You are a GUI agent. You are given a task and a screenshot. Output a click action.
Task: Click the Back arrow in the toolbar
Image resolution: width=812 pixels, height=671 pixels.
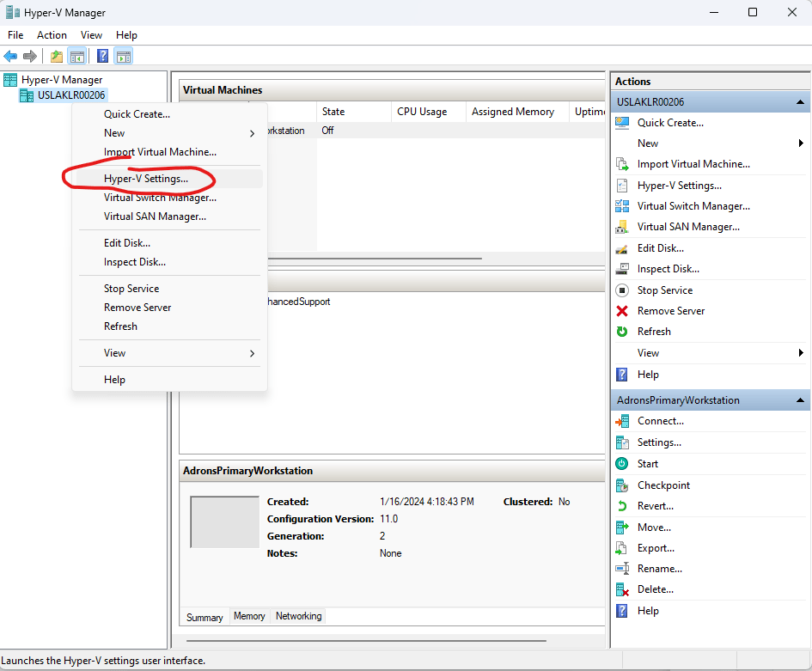coord(10,56)
